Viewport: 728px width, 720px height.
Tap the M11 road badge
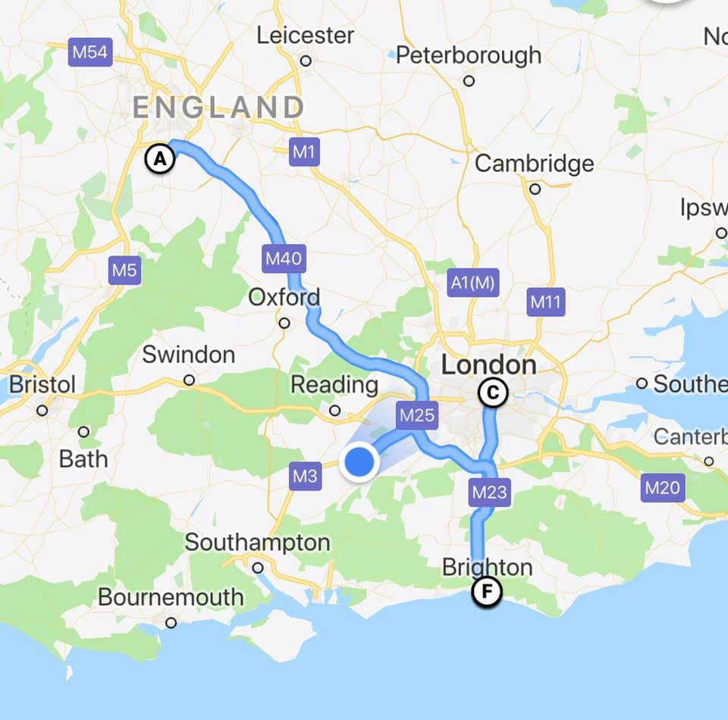(x=546, y=302)
